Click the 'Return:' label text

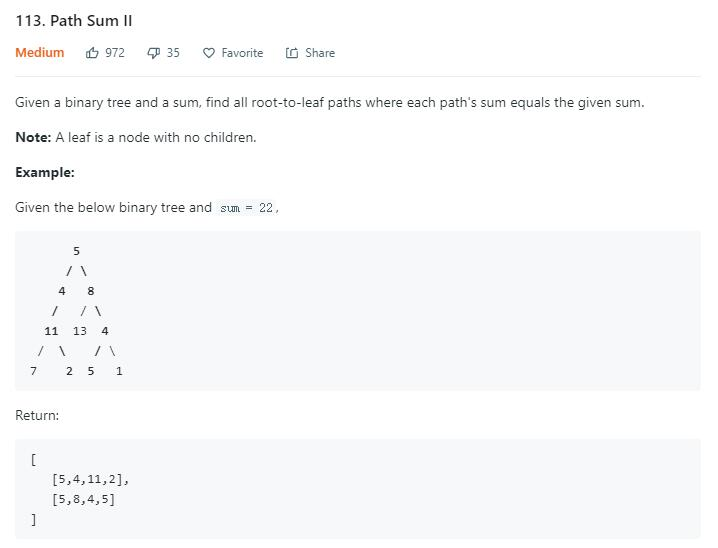(x=37, y=415)
